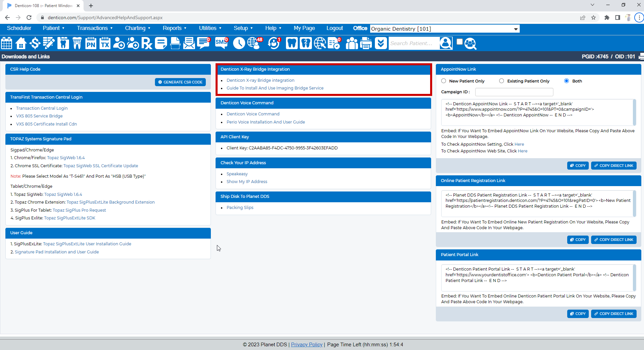Click the plain white tooth icon
This screenshot has height=350, width=644.
point(292,43)
